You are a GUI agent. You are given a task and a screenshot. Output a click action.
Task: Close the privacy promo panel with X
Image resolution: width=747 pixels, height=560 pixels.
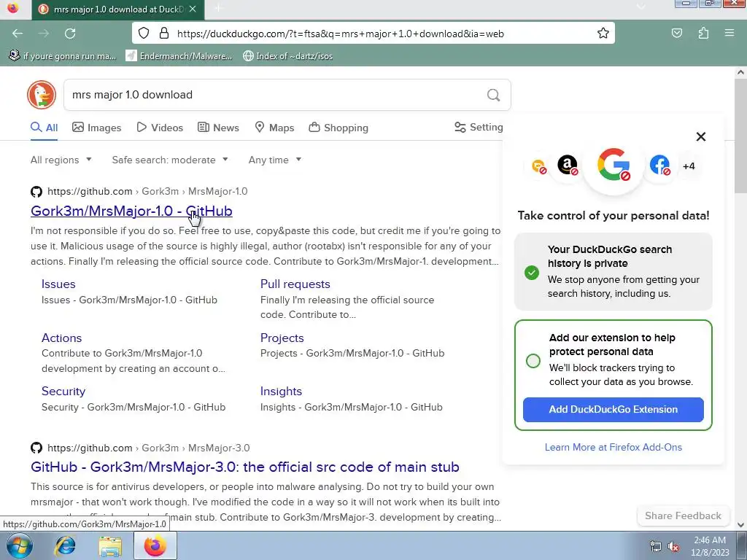click(701, 136)
